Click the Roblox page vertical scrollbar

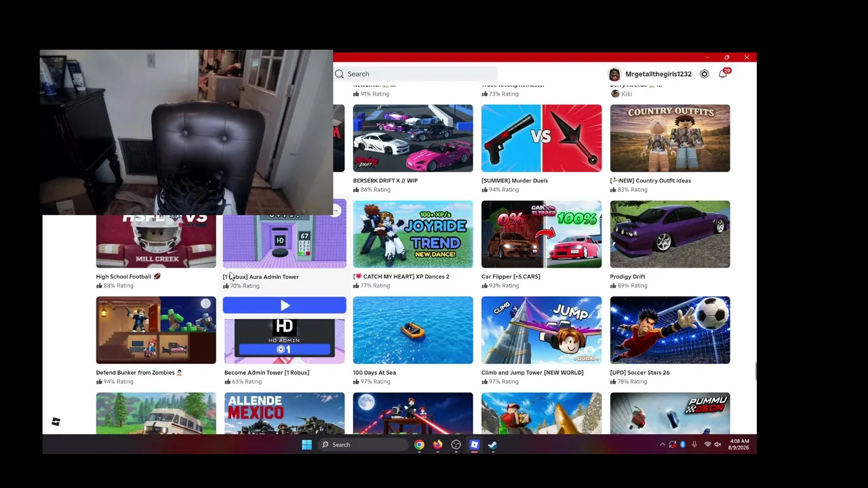coord(755,371)
